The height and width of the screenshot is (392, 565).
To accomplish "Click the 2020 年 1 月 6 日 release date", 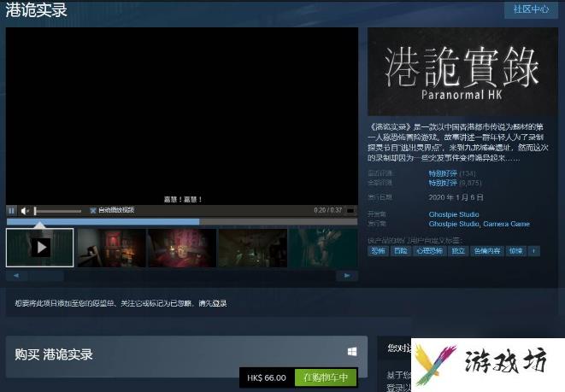I will (456, 197).
